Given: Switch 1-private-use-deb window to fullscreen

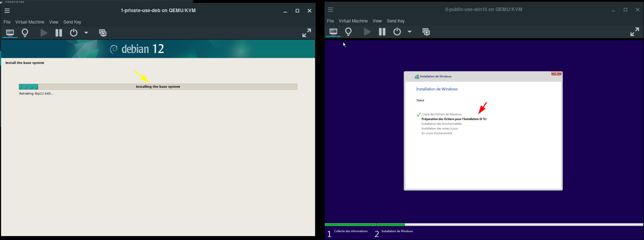Looking at the screenshot, I should pos(307,33).
